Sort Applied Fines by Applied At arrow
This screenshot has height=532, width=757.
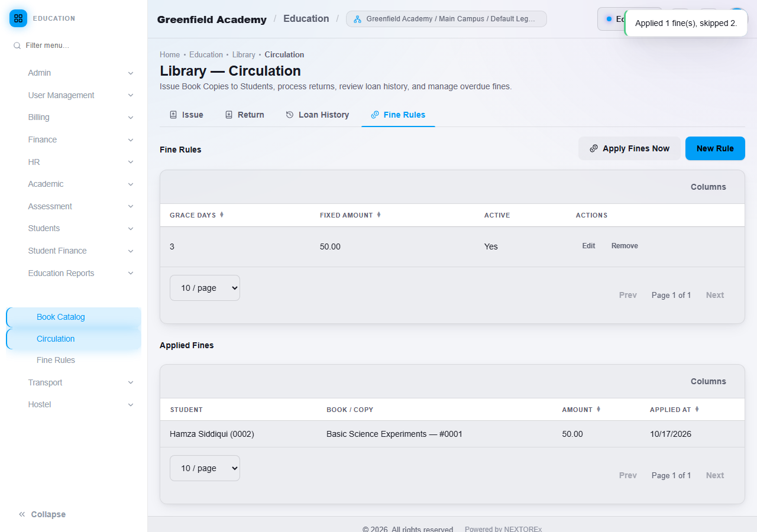pyautogui.click(x=697, y=409)
